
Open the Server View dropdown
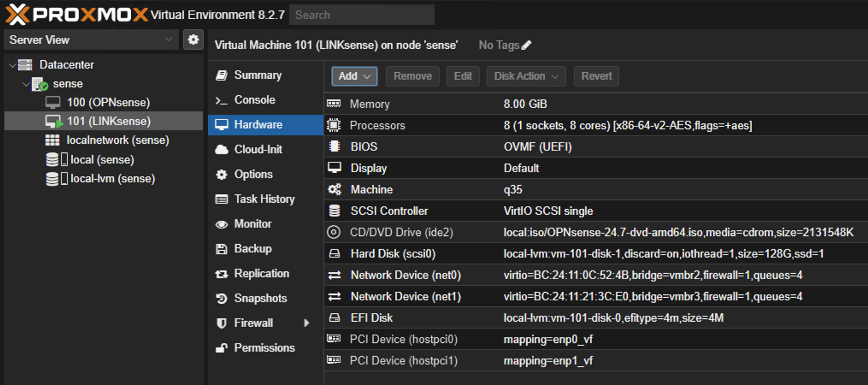[x=91, y=40]
